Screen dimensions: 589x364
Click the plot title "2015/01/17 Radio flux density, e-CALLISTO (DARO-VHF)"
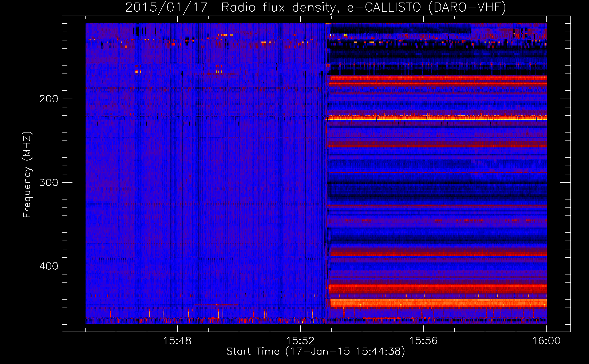coord(316,7)
